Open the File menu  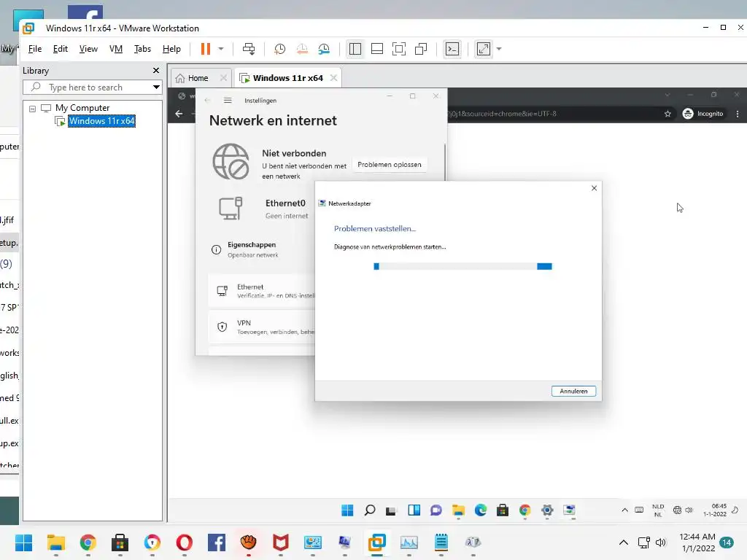click(35, 49)
